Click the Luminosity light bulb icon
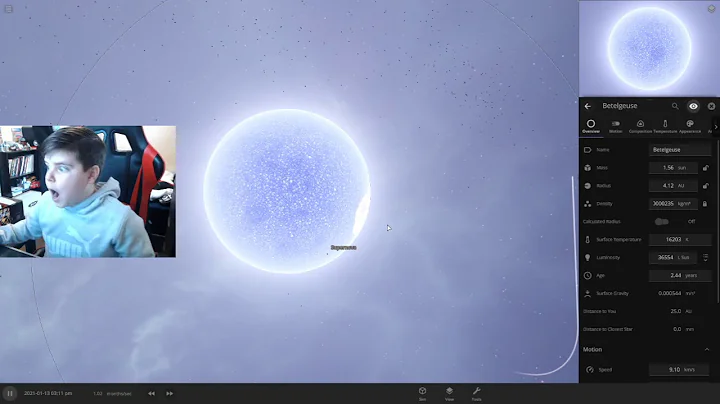720x404 pixels. click(x=587, y=258)
